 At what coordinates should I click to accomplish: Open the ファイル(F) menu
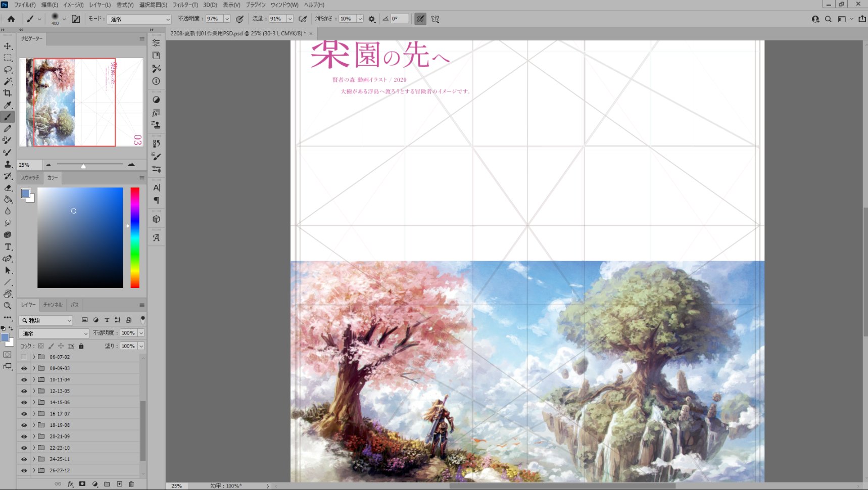click(x=25, y=5)
